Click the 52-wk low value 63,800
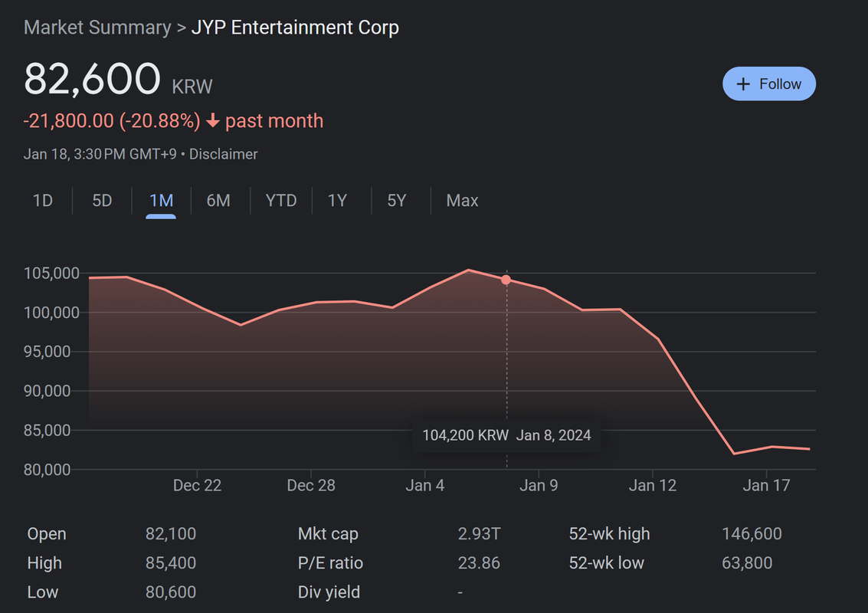Screen dimensions: 868x613 [747, 563]
